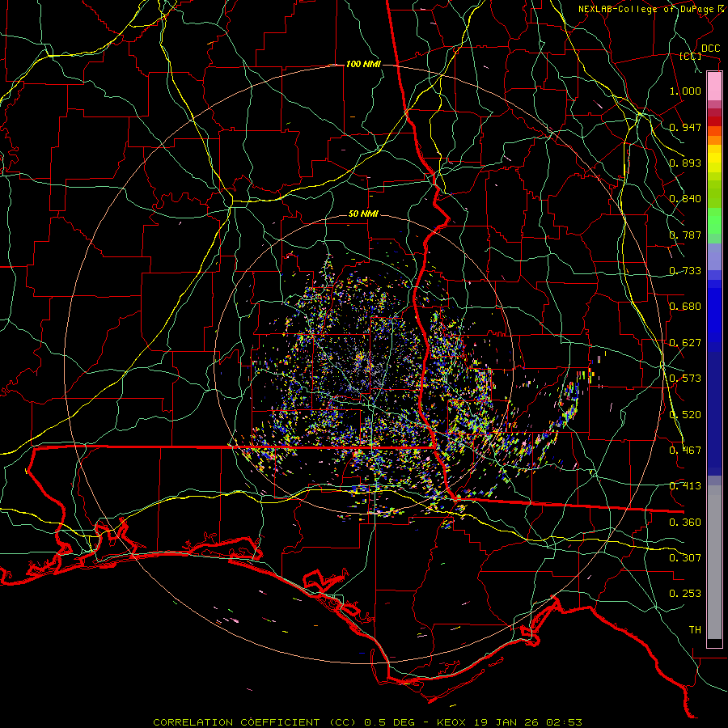Image resolution: width=728 pixels, height=728 pixels.
Task: Click the 0.413 legend value
Action: click(685, 486)
